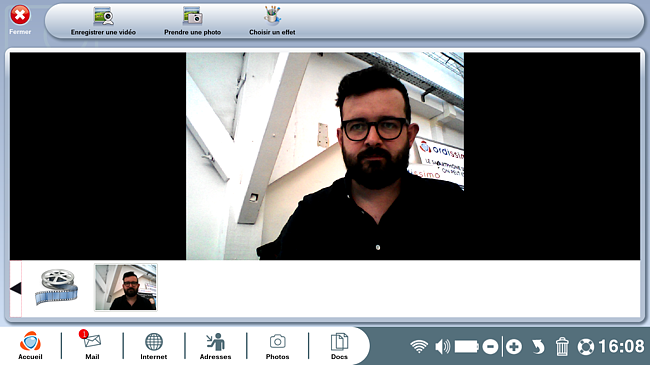Open the Adresses contacts app
The height and width of the screenshot is (365, 650).
[x=216, y=346]
